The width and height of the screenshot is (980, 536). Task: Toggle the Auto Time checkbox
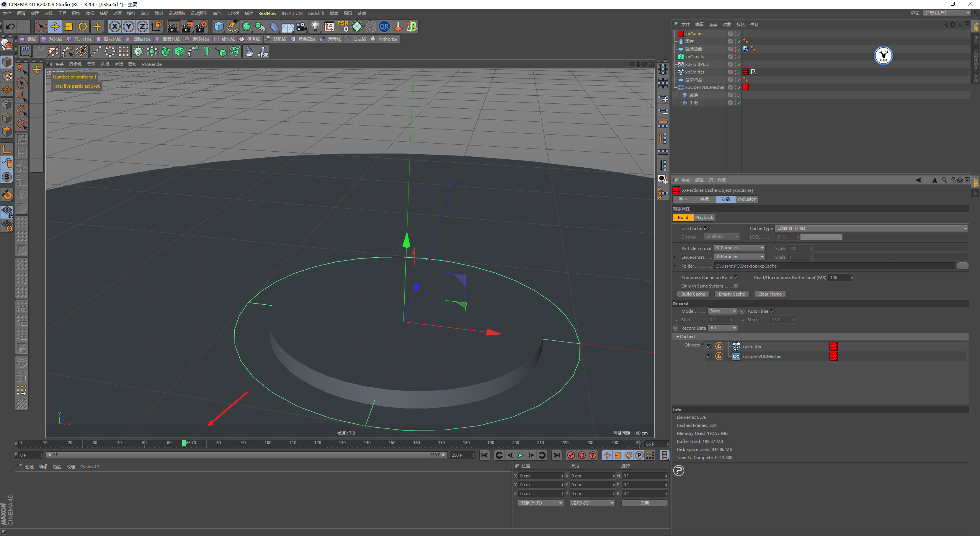[x=772, y=311]
